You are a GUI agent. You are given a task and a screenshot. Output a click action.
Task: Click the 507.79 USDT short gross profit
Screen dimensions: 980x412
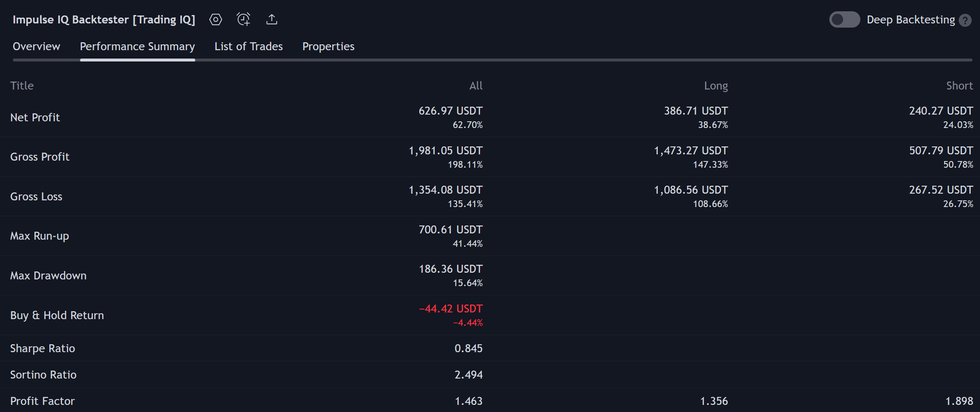(941, 151)
